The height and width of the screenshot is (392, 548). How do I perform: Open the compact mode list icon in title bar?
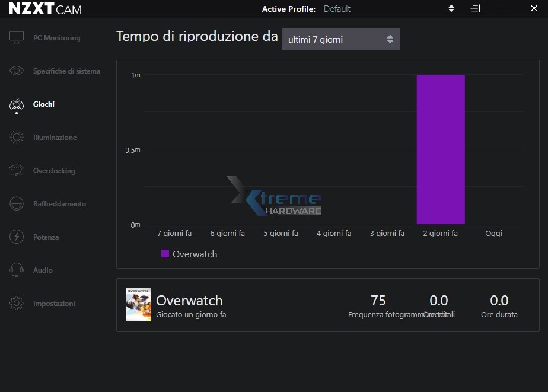[x=475, y=9]
